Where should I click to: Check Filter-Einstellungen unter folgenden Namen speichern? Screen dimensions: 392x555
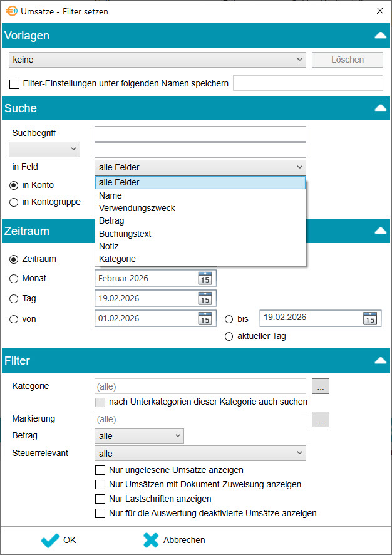(x=14, y=83)
